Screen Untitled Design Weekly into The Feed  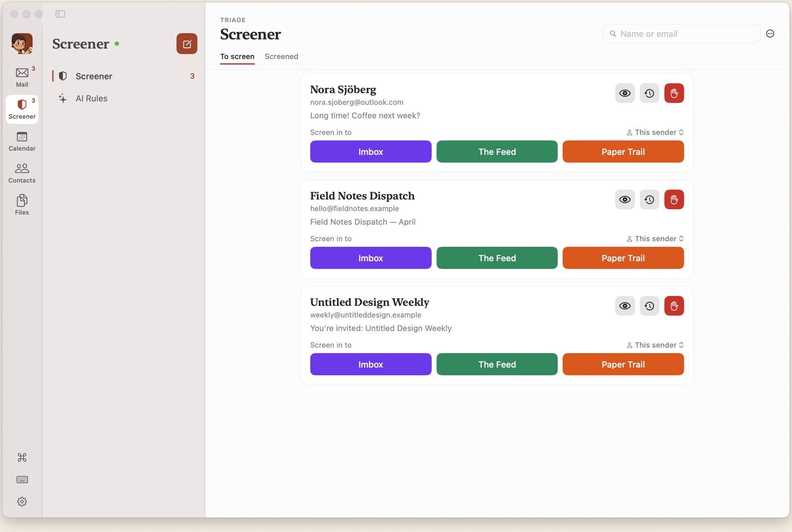(497, 364)
